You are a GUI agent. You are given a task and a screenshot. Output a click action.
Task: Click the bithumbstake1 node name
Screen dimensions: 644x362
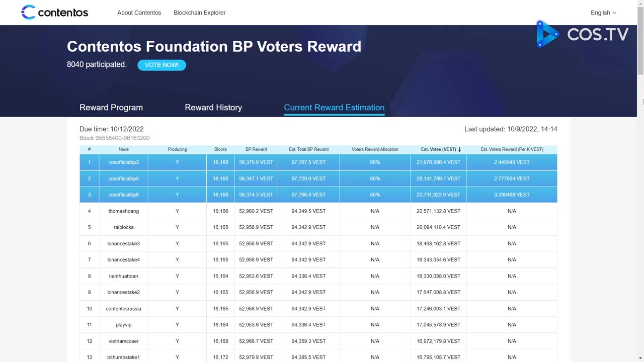[x=124, y=357]
